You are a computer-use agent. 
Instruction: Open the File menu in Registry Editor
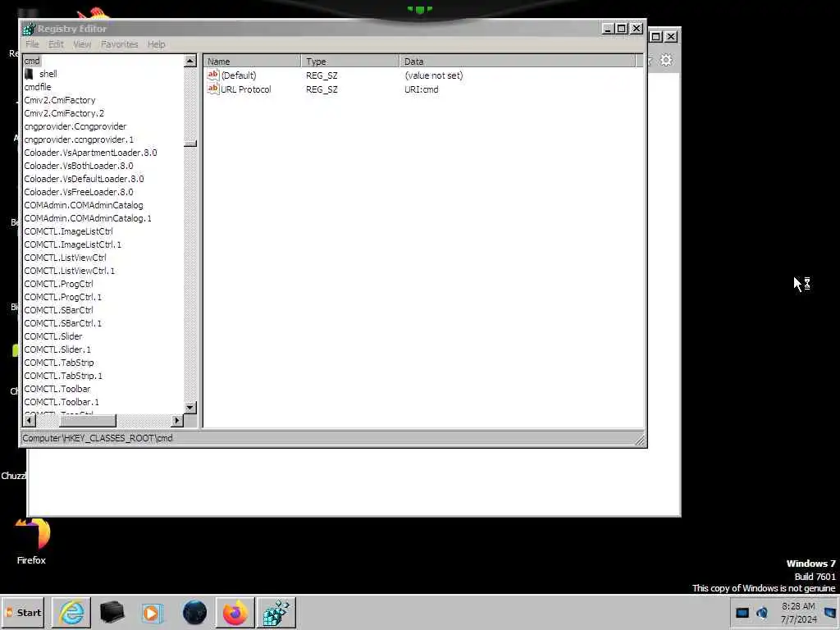(32, 44)
